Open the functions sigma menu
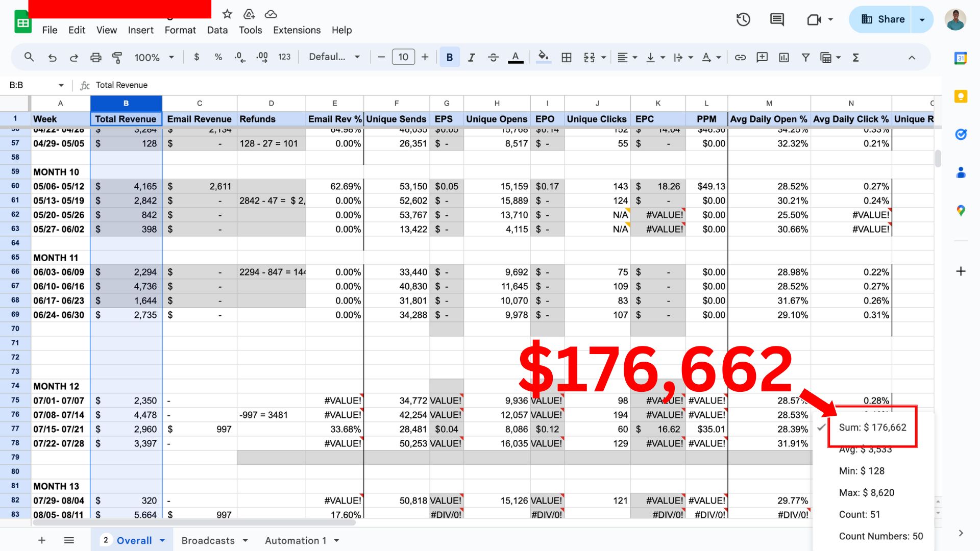The image size is (980, 551). coord(856,57)
